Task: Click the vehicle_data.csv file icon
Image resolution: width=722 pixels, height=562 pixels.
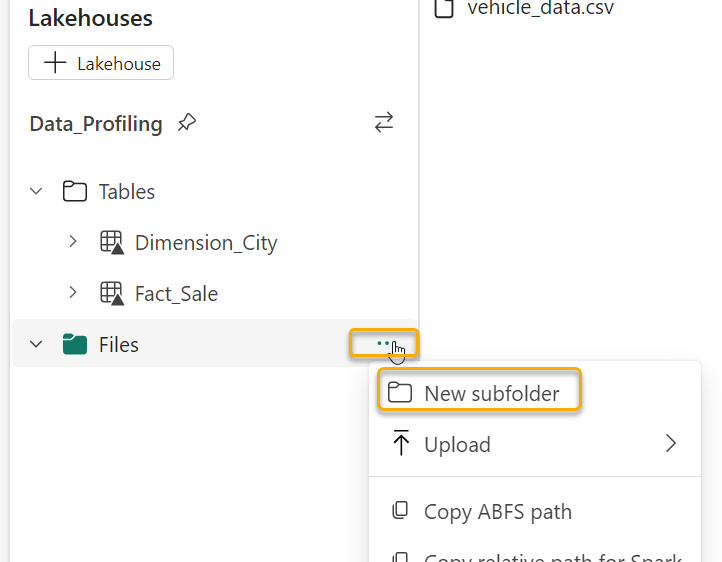Action: tap(445, 9)
